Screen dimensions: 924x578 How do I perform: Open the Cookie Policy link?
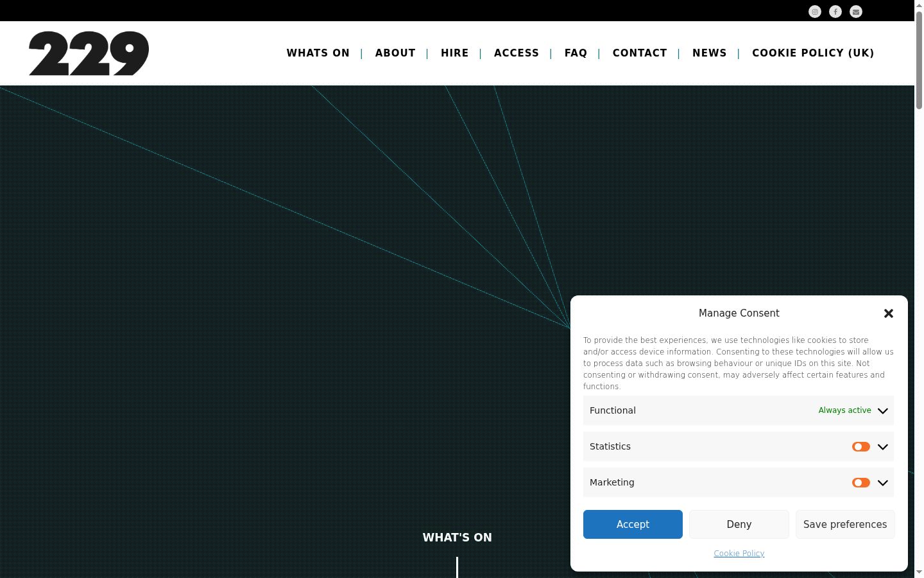click(739, 554)
